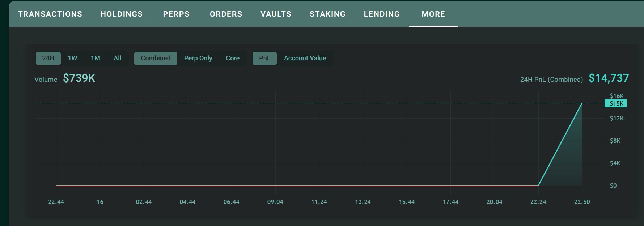644x226 pixels.
Task: Open the Transactions tab
Action: click(50, 14)
